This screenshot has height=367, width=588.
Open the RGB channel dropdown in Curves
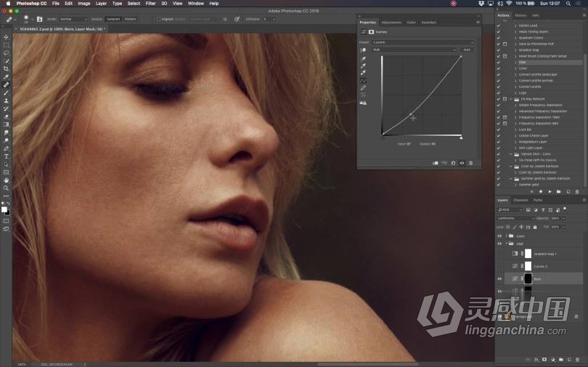point(414,50)
